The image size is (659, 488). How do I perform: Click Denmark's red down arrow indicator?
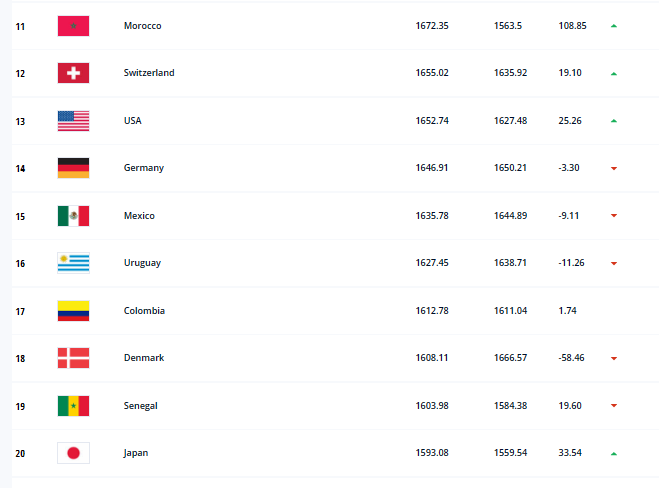pos(613,359)
